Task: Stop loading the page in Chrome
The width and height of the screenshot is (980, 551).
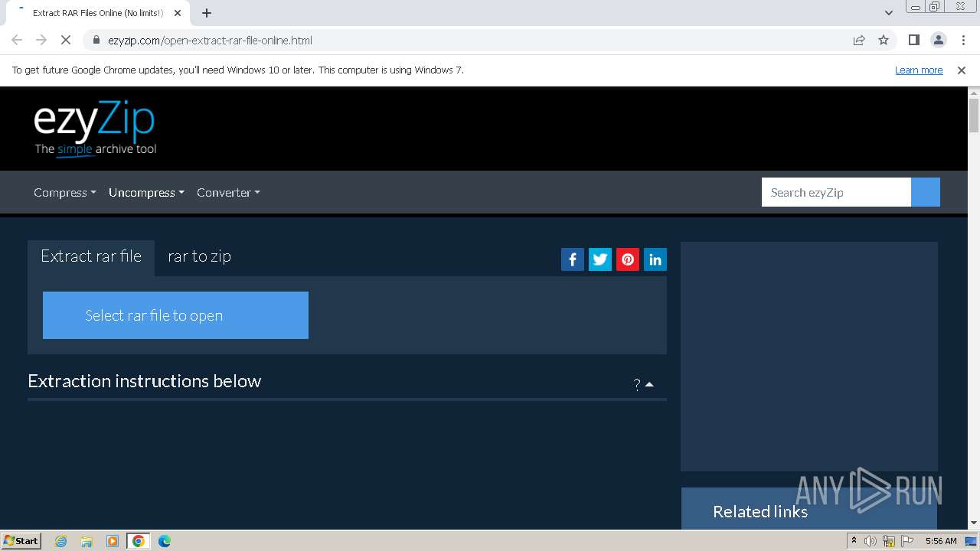Action: [x=65, y=40]
